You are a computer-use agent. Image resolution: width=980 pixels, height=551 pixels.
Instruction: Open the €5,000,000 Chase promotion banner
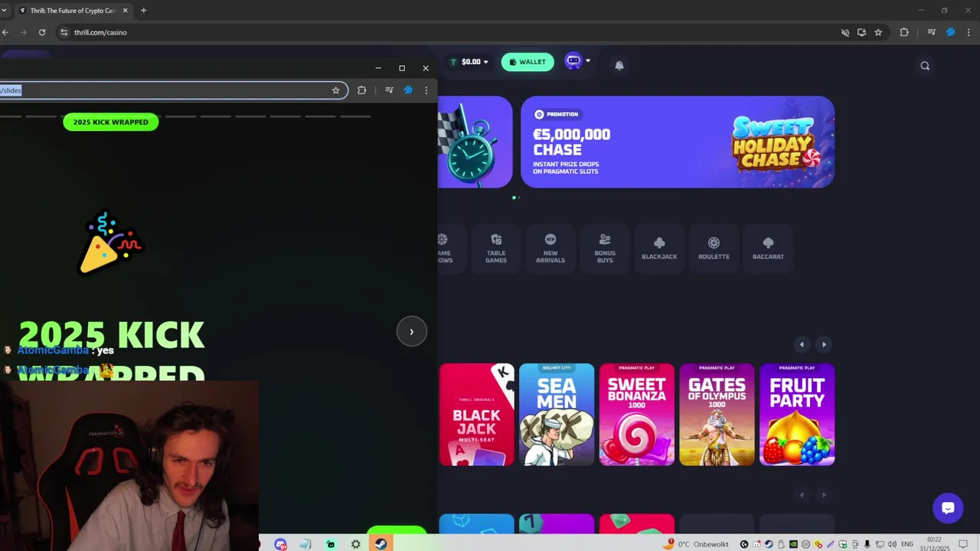click(678, 142)
